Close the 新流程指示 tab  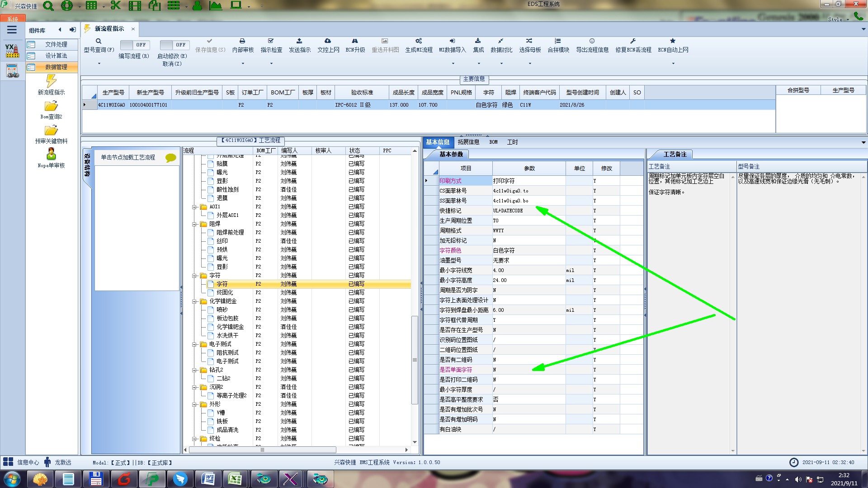[133, 29]
